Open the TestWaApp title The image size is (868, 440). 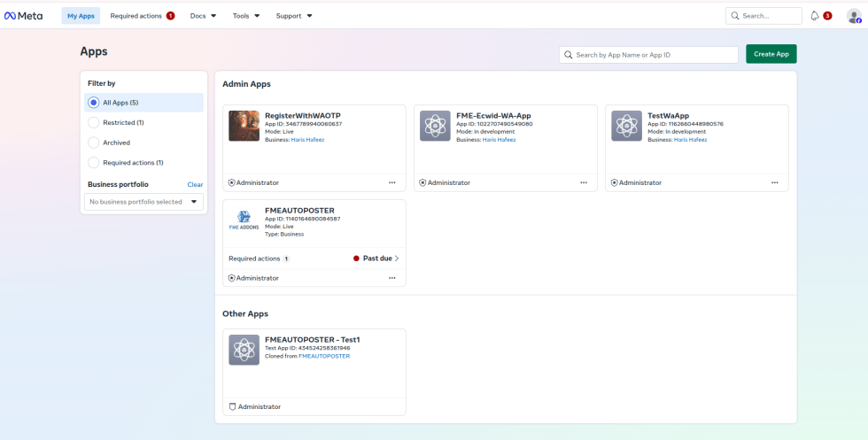coord(668,116)
